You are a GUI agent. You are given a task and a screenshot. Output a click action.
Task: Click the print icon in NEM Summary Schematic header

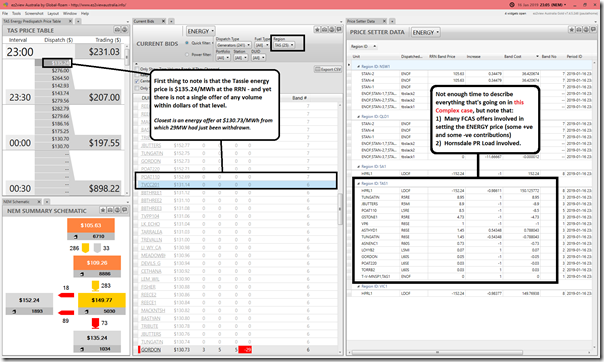coord(117,210)
